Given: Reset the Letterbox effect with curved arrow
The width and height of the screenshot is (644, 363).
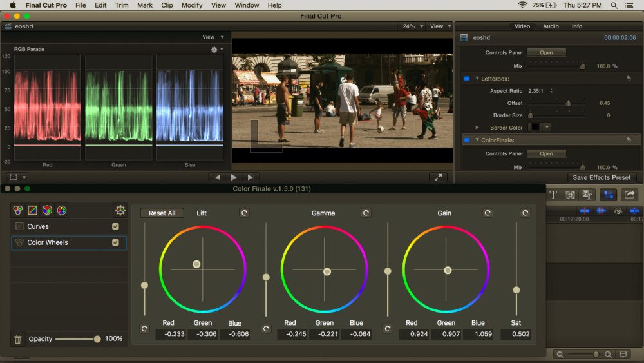Looking at the screenshot, I should (x=628, y=79).
